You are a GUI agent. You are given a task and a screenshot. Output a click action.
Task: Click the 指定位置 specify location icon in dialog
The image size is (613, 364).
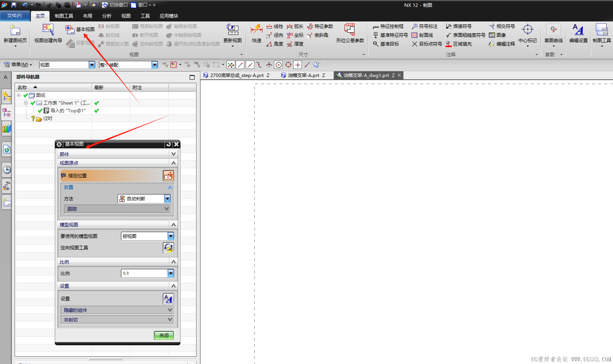(168, 176)
